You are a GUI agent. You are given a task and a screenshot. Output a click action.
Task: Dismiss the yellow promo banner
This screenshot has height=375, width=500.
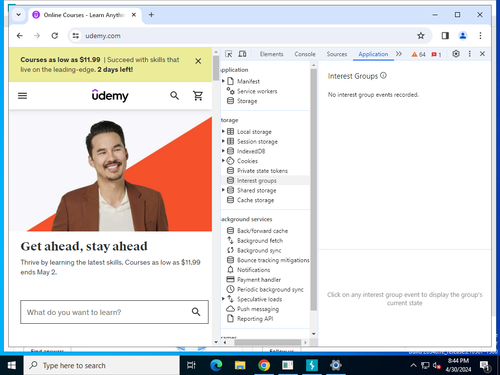(198, 61)
